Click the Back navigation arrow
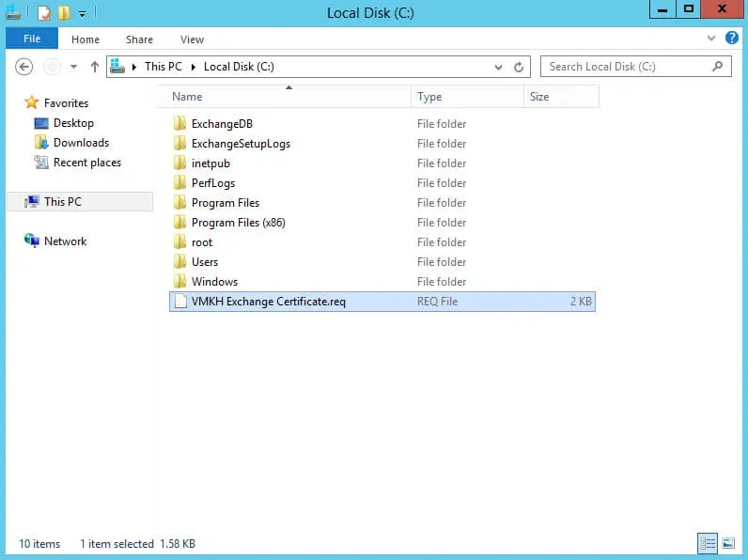This screenshot has width=748, height=560. tap(23, 67)
